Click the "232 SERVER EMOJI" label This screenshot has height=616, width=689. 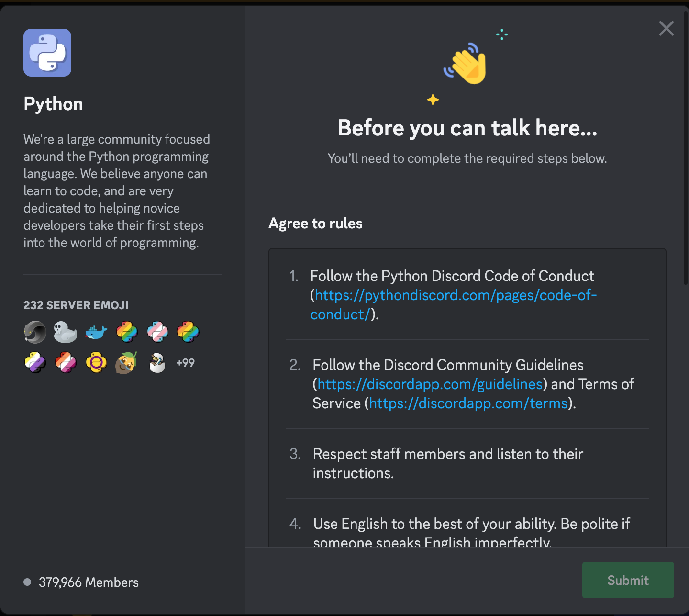(76, 305)
